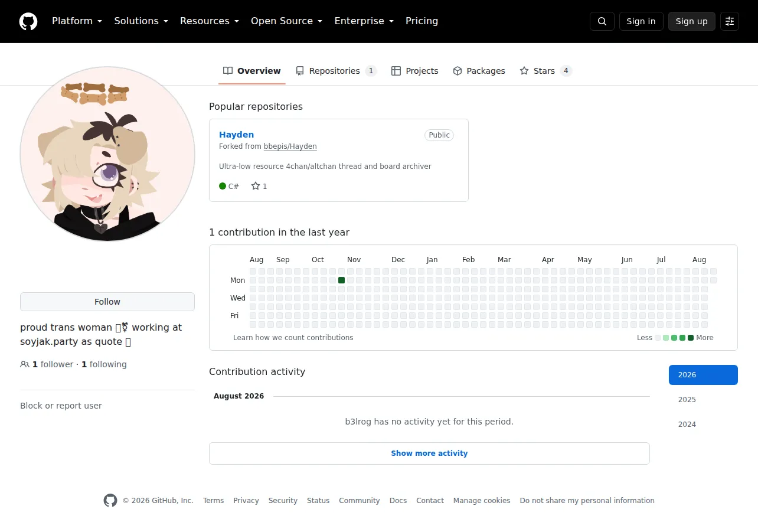The image size is (758, 532).
Task: Click Do not share my personal information
Action: point(587,501)
